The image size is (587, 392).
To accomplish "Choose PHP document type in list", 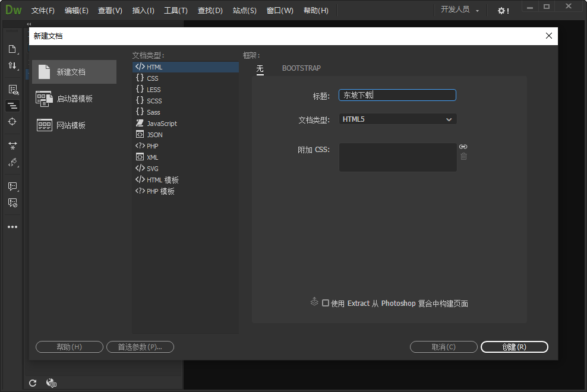I will (185, 146).
